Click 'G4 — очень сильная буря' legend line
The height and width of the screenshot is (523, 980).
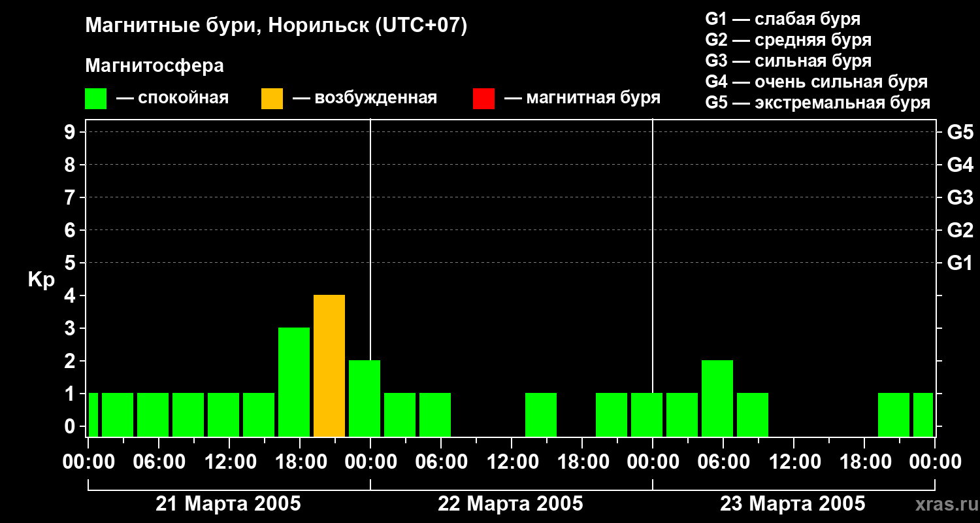pos(816,82)
